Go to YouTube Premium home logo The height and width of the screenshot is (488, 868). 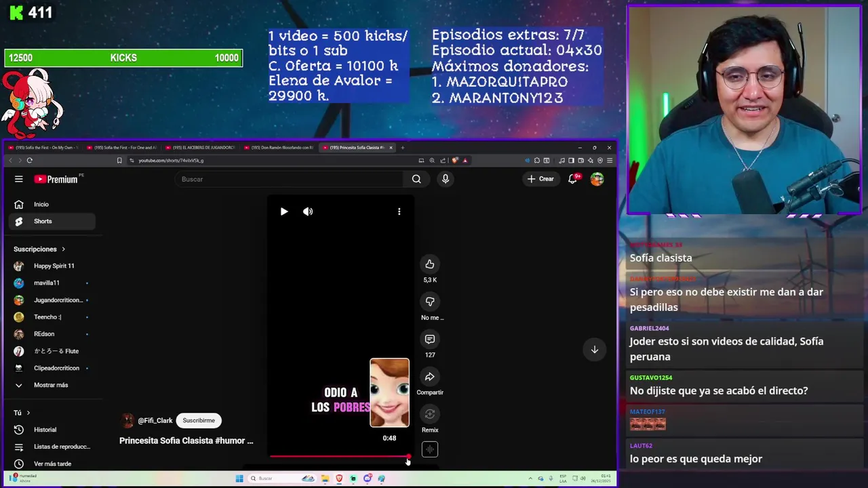(58, 179)
